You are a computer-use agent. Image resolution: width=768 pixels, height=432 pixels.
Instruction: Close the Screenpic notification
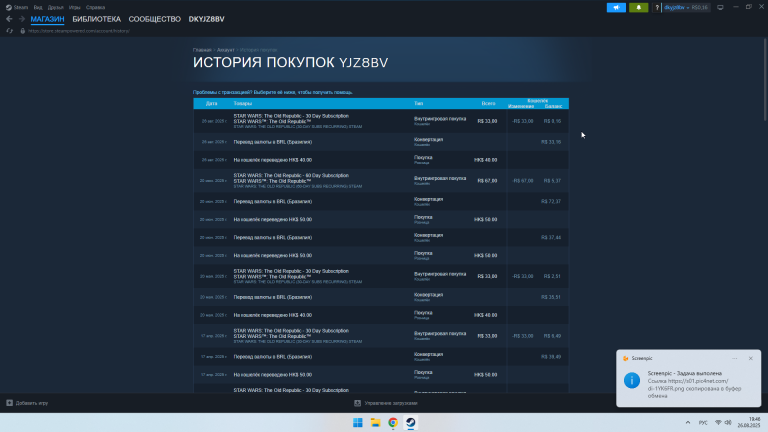point(750,359)
